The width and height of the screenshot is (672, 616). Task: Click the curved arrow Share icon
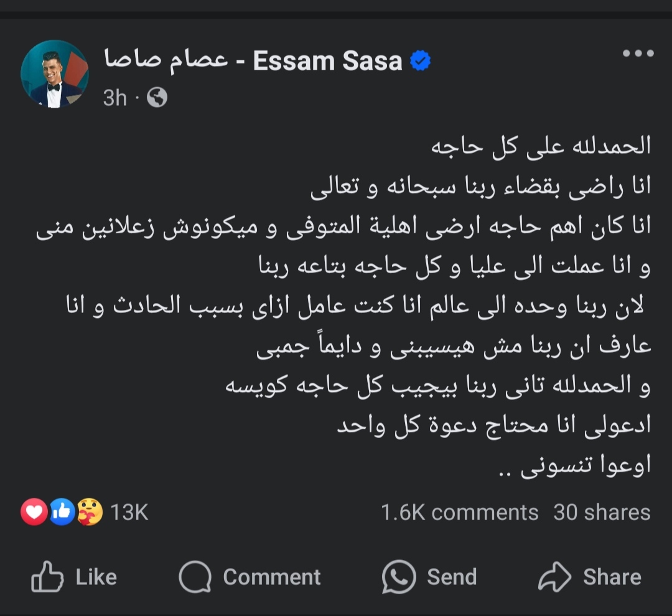(x=554, y=577)
